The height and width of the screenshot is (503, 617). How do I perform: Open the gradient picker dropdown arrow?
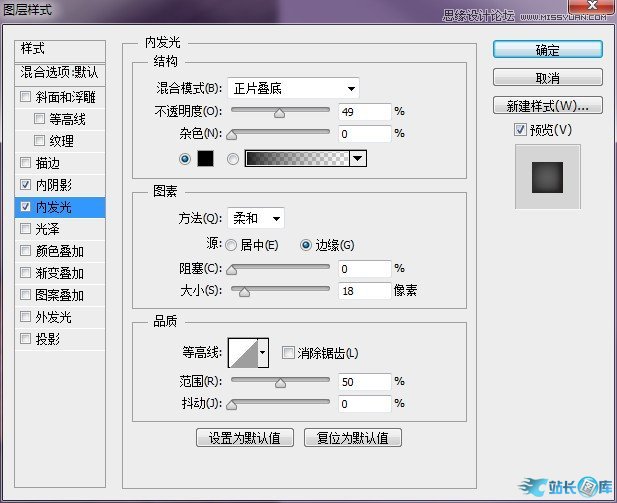357,158
